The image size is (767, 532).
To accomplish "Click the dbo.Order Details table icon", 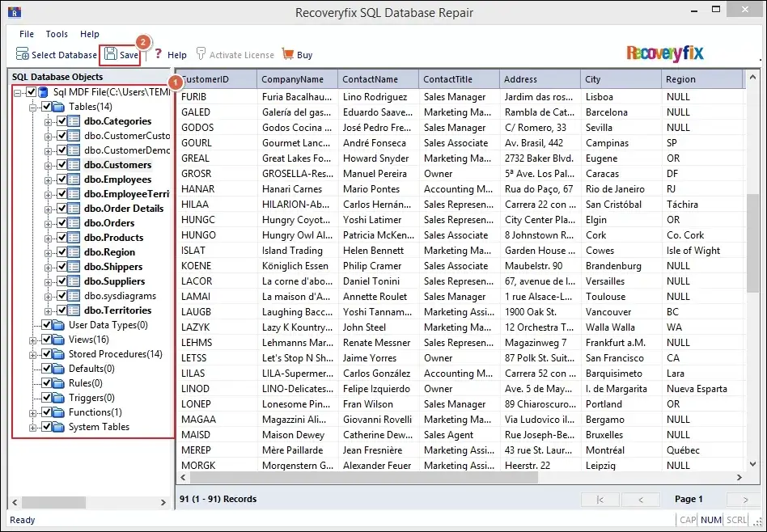I will click(74, 209).
